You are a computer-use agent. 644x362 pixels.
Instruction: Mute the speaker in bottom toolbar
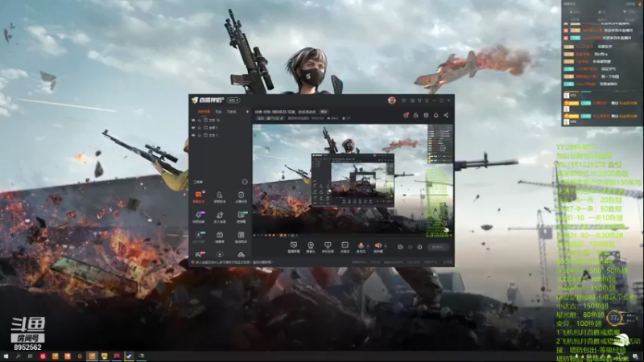click(378, 247)
